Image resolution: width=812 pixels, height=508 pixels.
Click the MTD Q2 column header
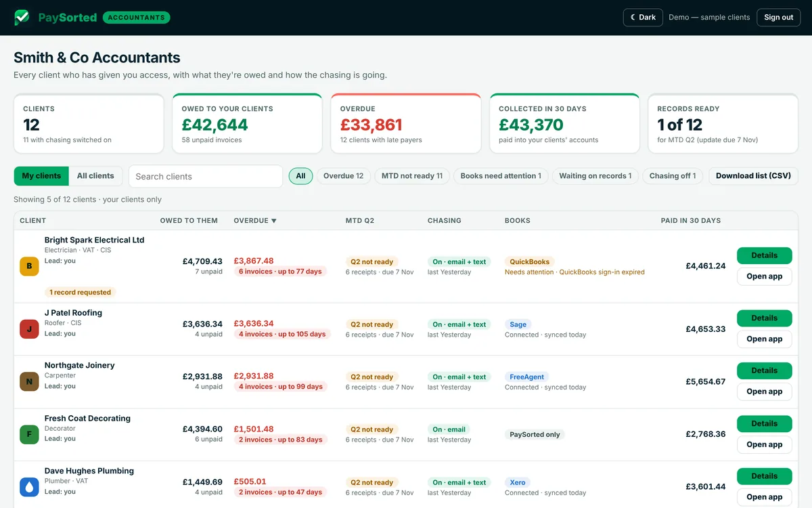pyautogui.click(x=360, y=221)
